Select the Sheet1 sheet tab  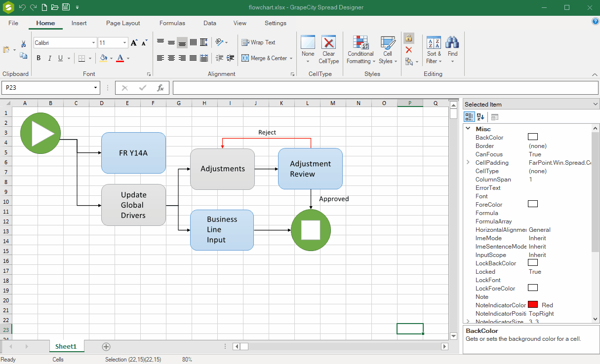(66, 347)
